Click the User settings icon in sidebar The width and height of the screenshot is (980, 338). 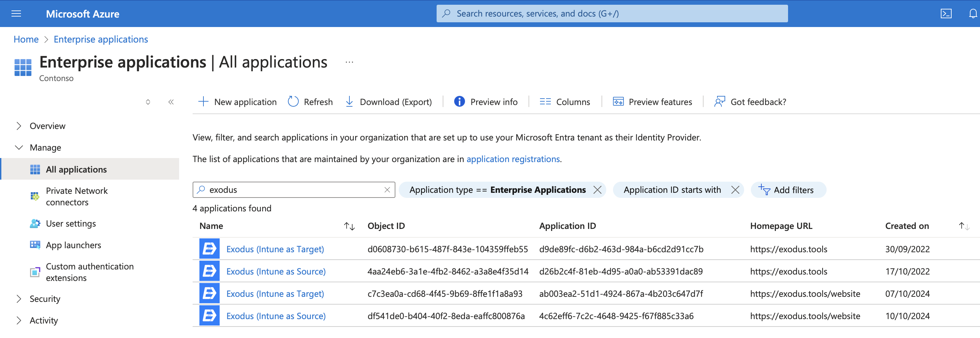[x=34, y=224]
